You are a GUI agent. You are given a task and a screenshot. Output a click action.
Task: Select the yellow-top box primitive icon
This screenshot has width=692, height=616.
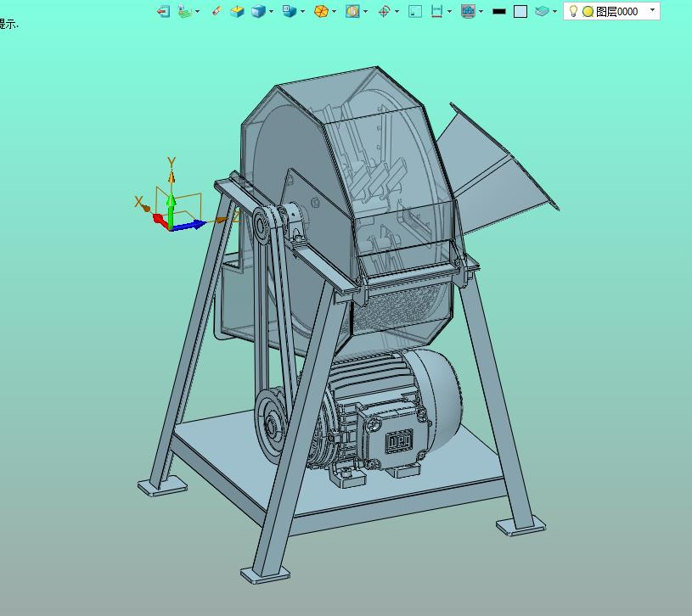pyautogui.click(x=237, y=12)
